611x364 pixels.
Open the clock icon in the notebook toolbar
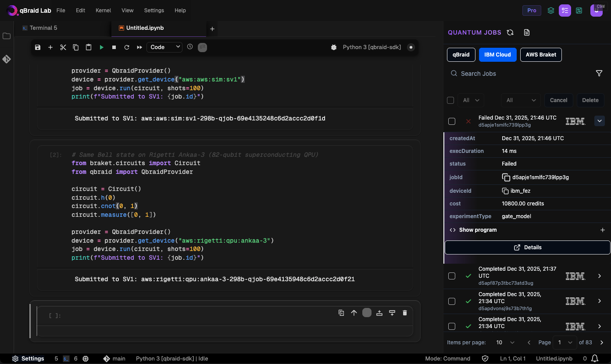click(190, 47)
